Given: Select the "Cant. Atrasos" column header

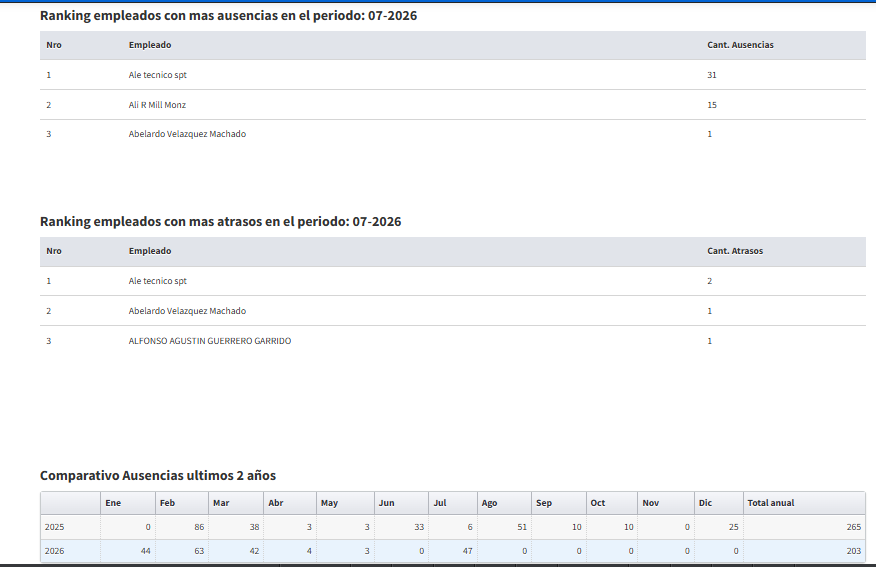Looking at the screenshot, I should pos(735,251).
